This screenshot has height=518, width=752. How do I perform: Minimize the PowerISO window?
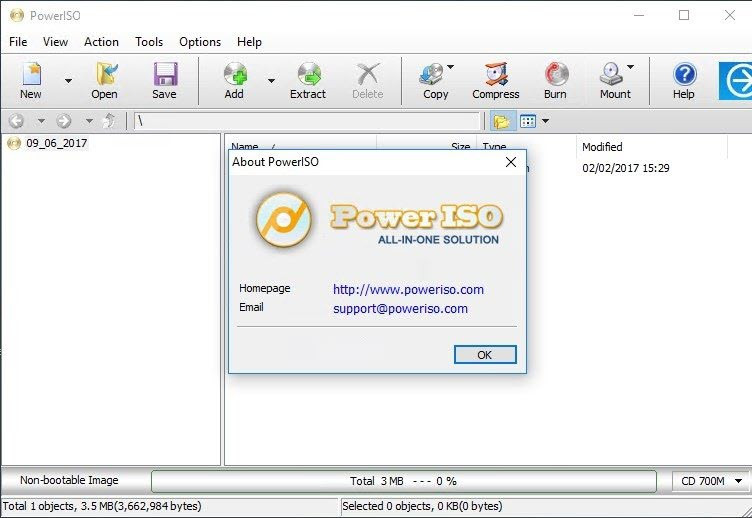point(639,15)
